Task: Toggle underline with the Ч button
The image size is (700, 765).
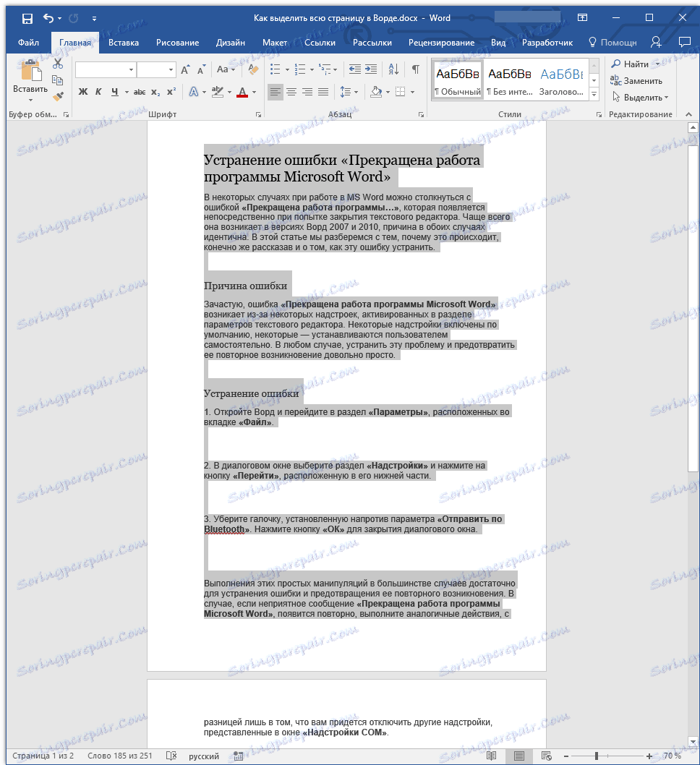Action: click(x=115, y=92)
